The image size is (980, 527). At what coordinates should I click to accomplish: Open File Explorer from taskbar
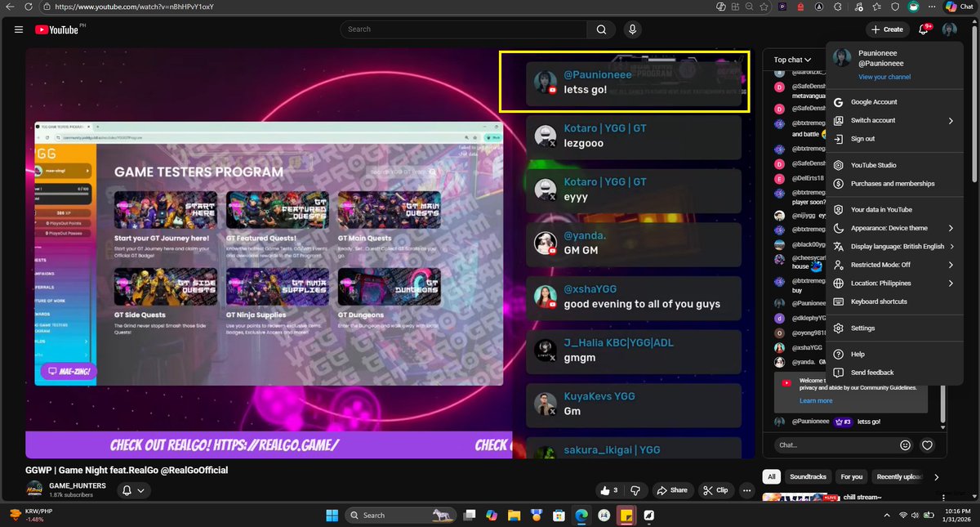[x=514, y=516]
